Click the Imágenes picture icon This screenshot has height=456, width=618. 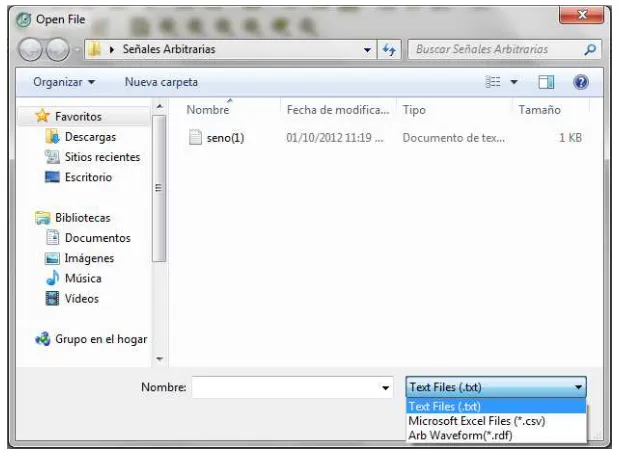click(x=52, y=258)
